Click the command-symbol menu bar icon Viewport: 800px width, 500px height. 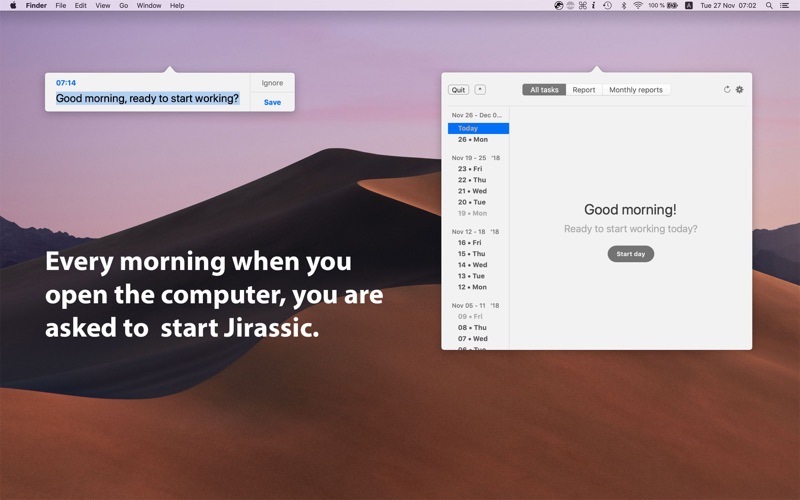pos(582,6)
